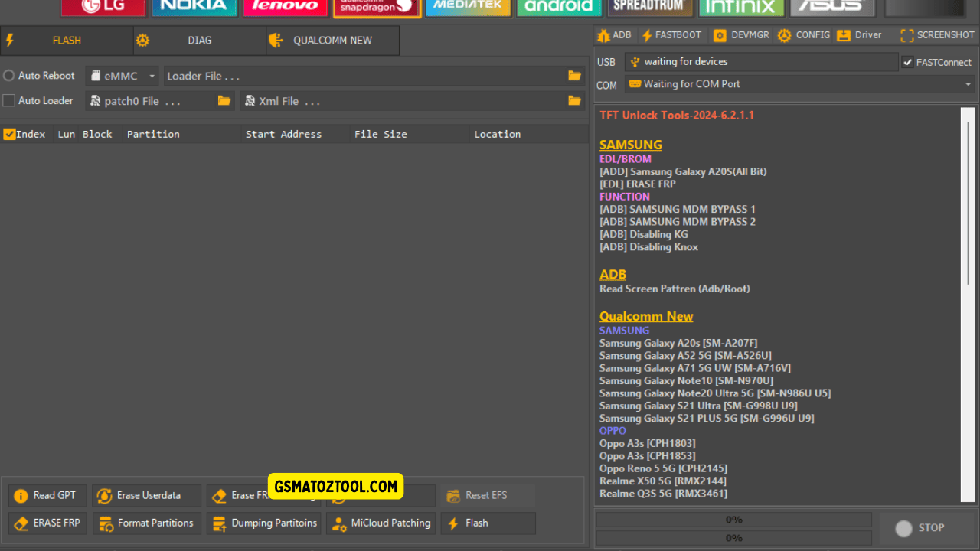This screenshot has width=980, height=551.
Task: Click the Xml File folder browse icon
Action: [574, 101]
